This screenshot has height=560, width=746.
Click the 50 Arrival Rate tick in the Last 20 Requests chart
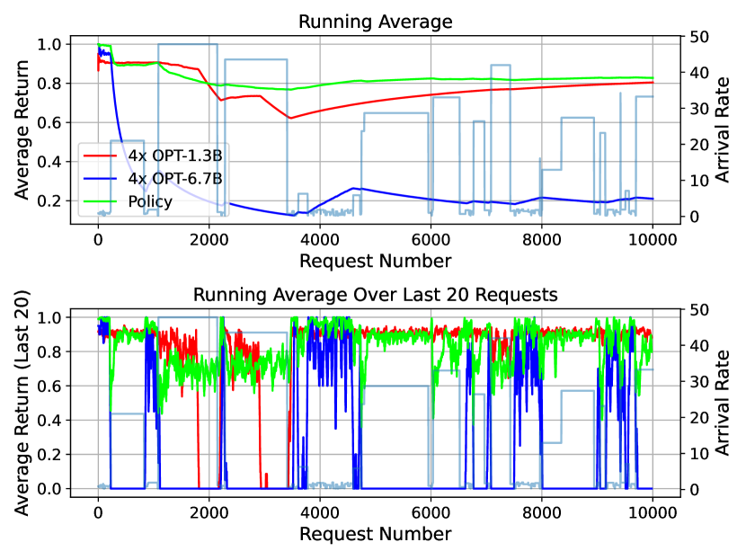(699, 310)
